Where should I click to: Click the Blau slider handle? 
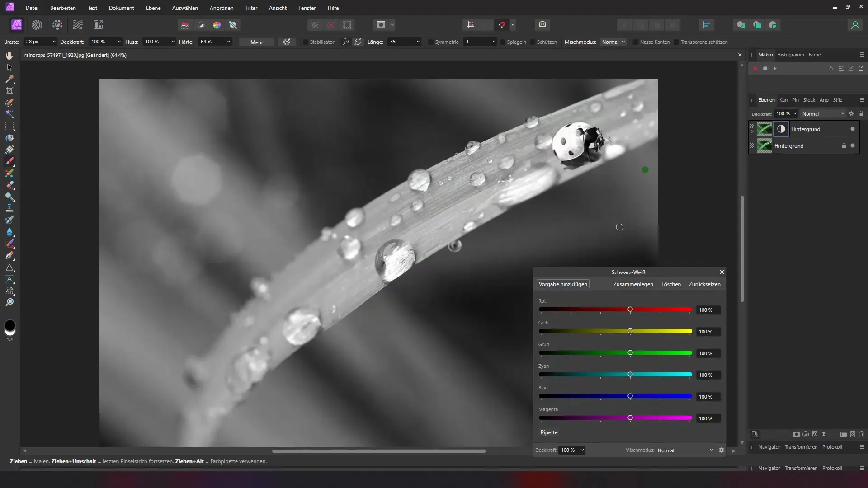coord(630,396)
